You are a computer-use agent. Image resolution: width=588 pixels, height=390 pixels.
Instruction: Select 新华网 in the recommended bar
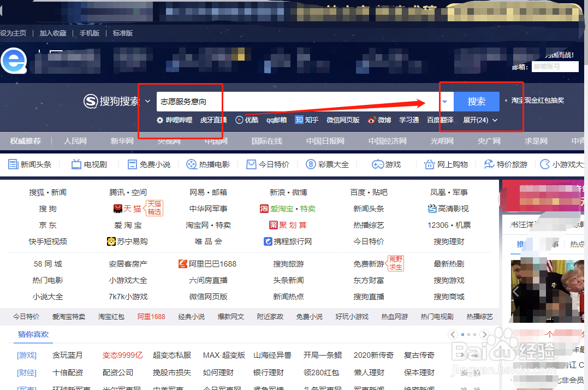[122, 141]
